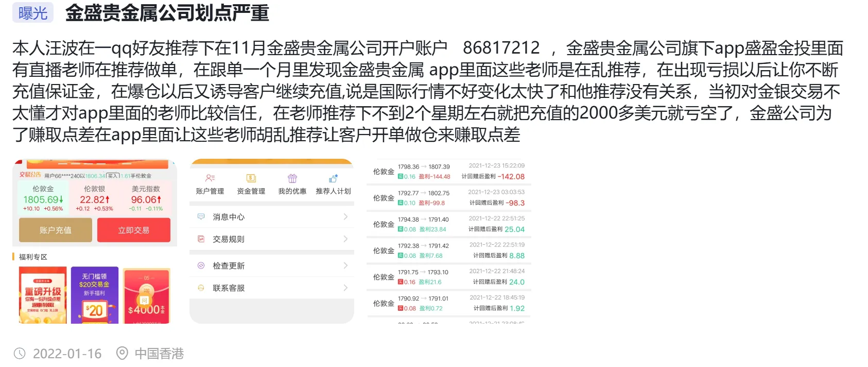This screenshot has width=868, height=367.
Task: Click the trade record with 盈利 8.88
Action: click(449, 251)
